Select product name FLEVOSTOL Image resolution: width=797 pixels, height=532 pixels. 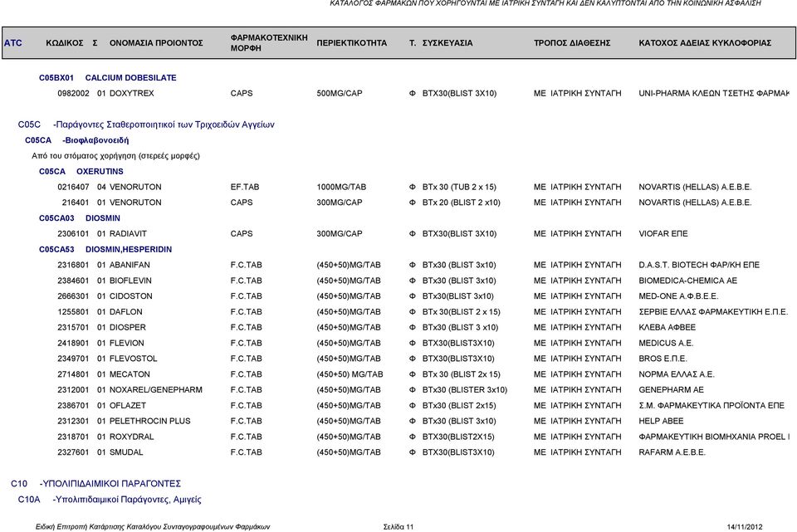click(x=133, y=359)
